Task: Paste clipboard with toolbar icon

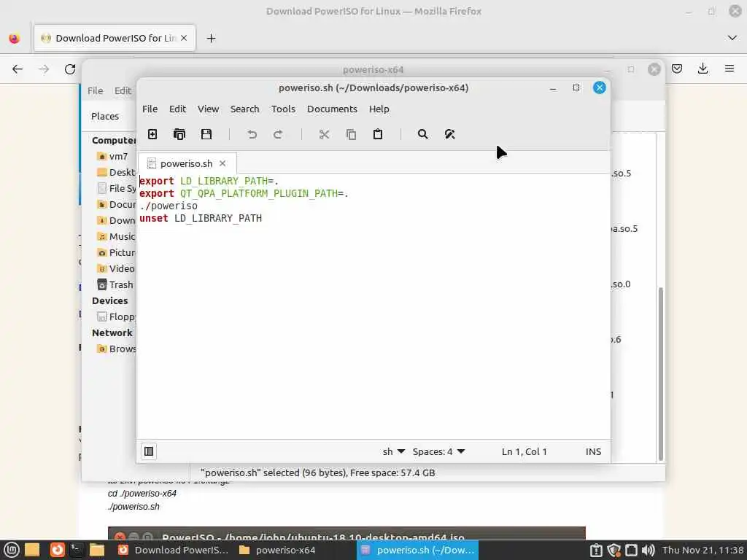Action: [x=378, y=134]
